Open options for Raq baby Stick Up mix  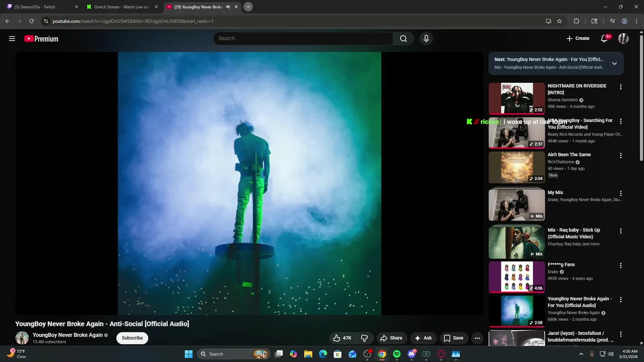click(621, 231)
